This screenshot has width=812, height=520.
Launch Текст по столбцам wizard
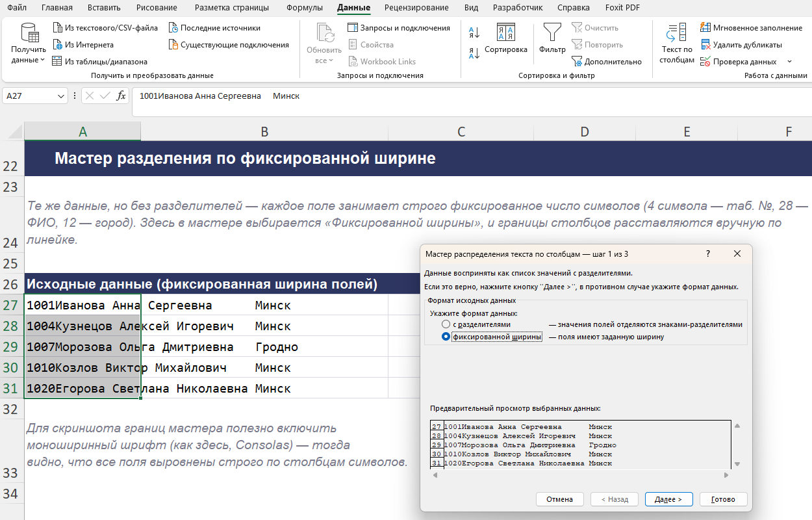point(677,43)
